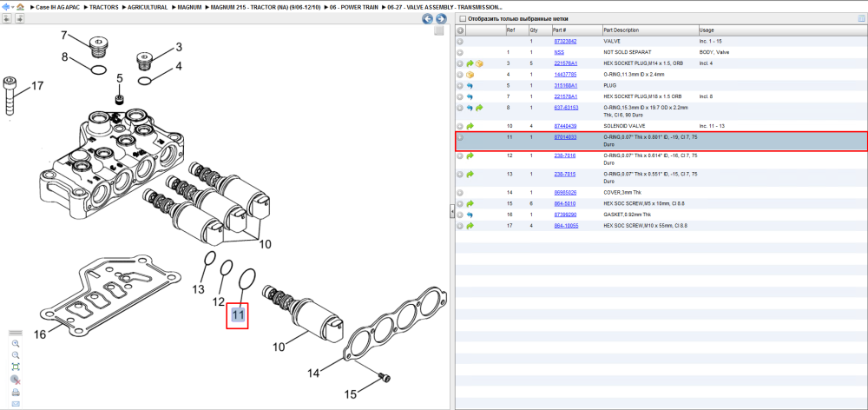Open part number 14437785 link

565,74
